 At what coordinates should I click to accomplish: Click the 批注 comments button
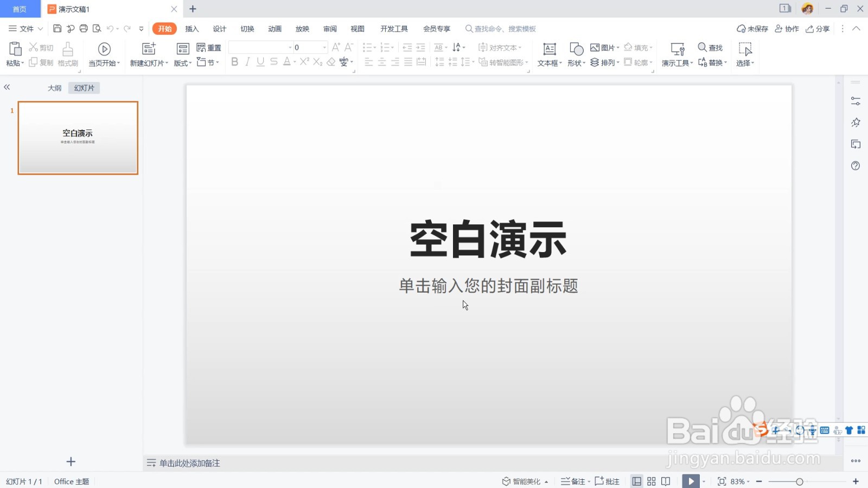pyautogui.click(x=607, y=481)
